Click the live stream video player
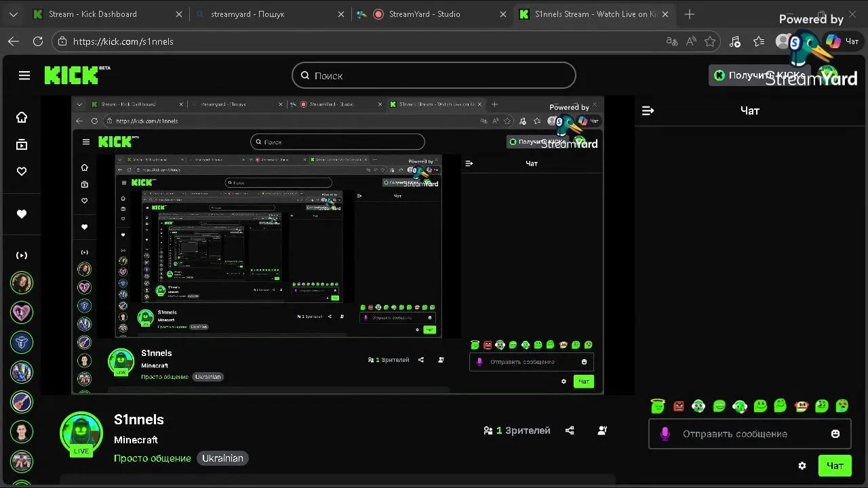The width and height of the screenshot is (868, 488). (x=338, y=245)
